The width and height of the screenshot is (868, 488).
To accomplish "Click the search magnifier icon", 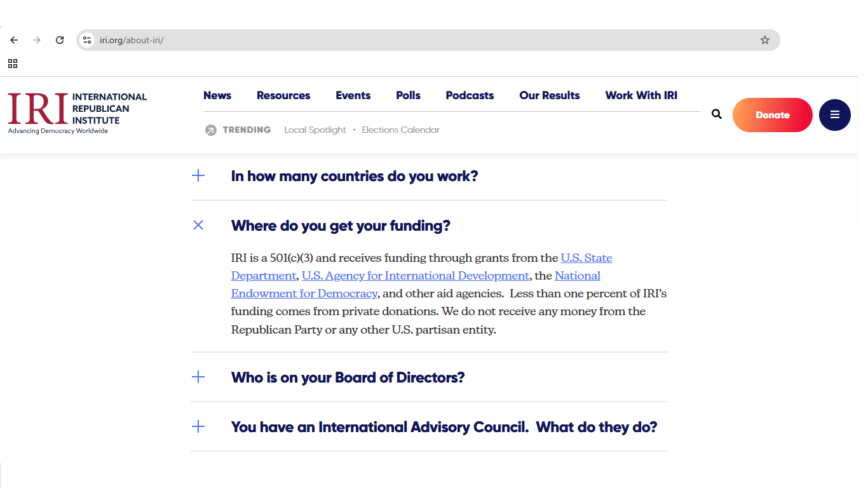I will (716, 114).
